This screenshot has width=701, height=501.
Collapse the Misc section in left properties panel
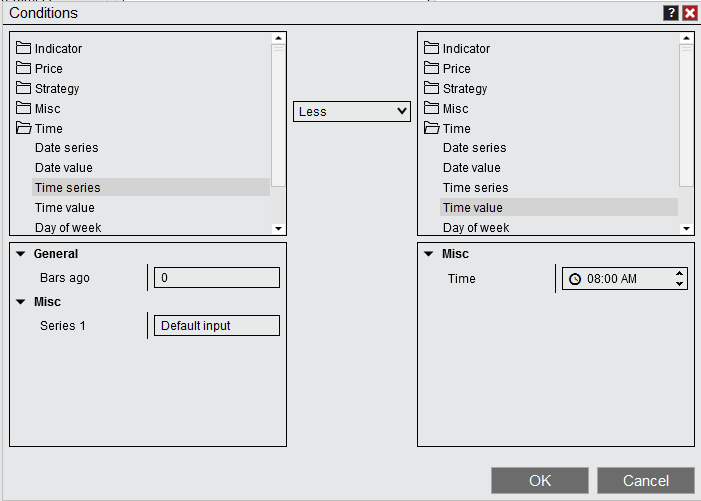tap(20, 302)
